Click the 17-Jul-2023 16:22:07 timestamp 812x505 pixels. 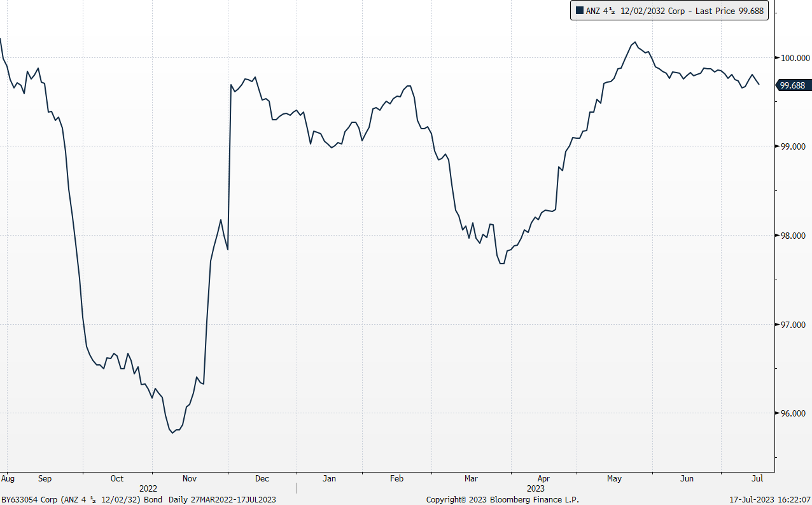click(x=769, y=500)
